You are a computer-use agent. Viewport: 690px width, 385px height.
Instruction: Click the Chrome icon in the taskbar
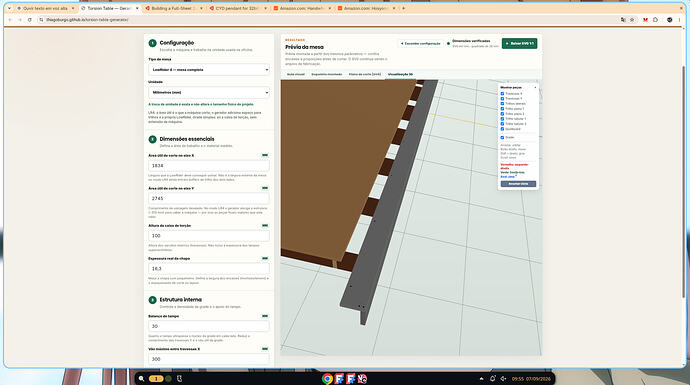pos(327,378)
